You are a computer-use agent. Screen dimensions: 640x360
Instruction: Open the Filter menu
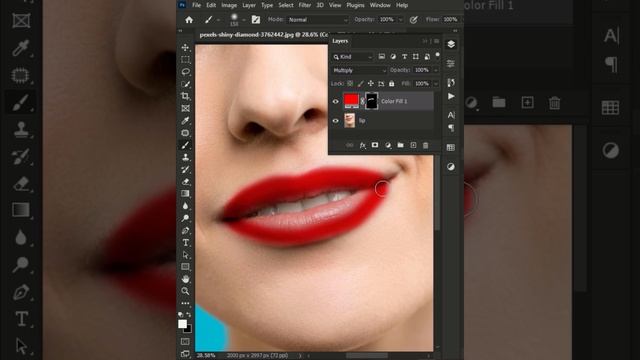[x=304, y=5]
